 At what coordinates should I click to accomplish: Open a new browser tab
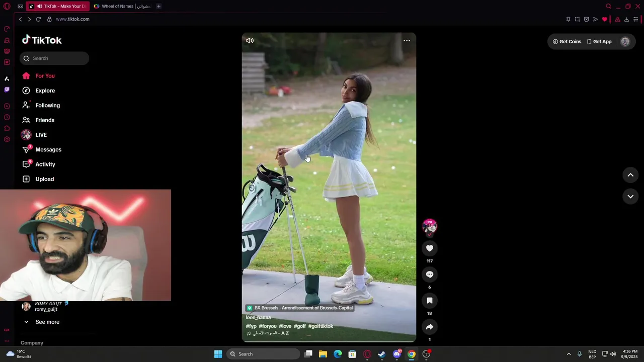[158, 7]
